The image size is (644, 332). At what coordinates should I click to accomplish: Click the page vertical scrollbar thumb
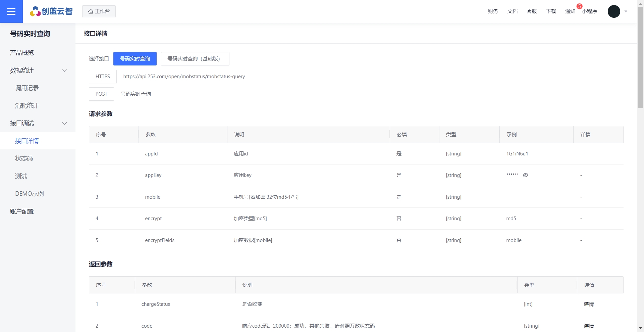point(640,57)
